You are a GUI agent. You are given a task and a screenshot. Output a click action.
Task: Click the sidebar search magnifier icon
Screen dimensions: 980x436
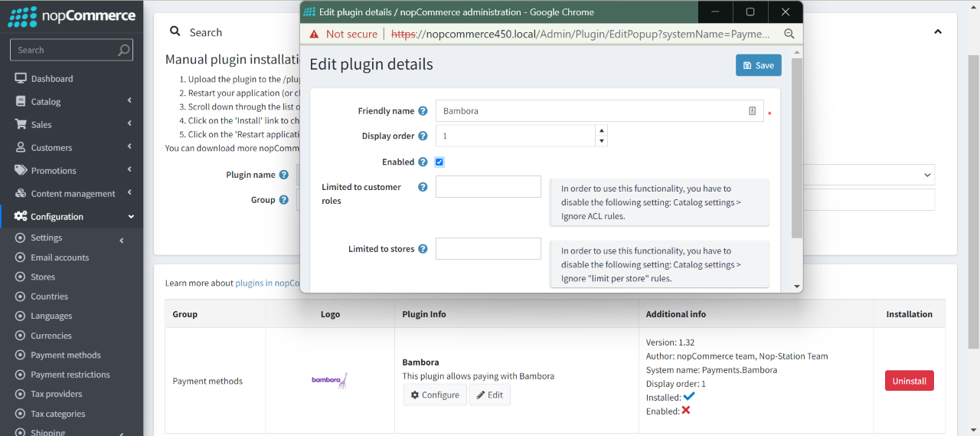pyautogui.click(x=123, y=51)
